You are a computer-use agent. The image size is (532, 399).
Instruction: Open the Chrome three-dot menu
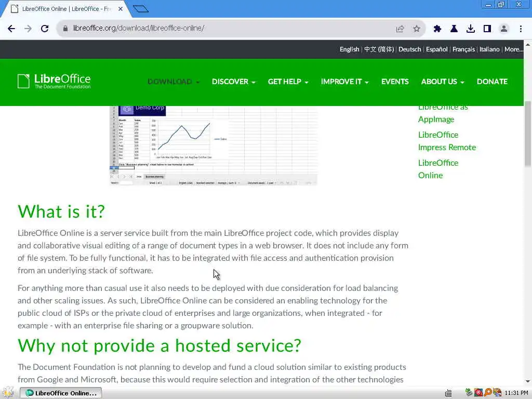(x=521, y=29)
